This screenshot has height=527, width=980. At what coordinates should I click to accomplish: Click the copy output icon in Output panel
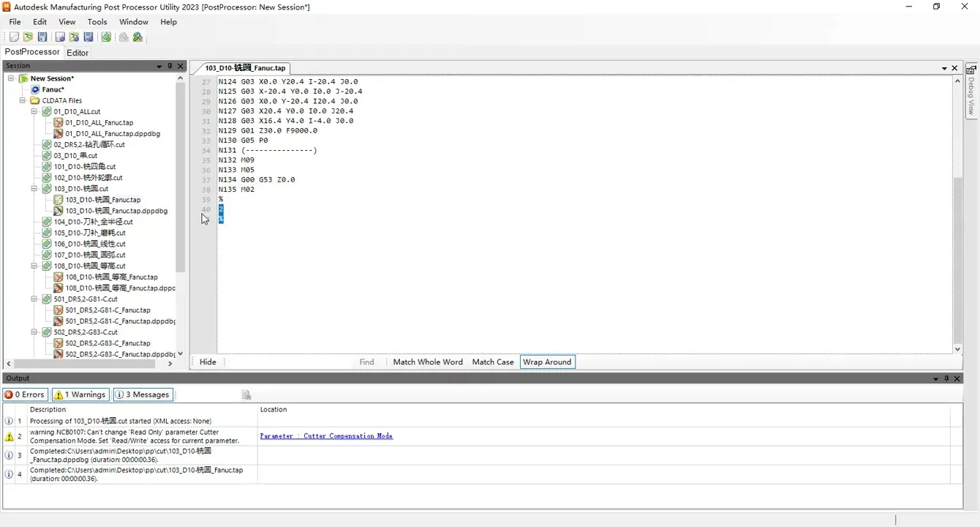(246, 395)
